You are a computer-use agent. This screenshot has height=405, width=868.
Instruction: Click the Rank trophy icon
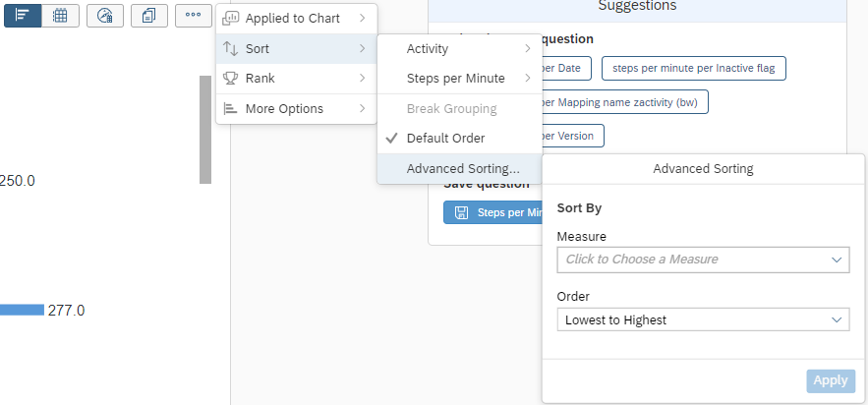tap(231, 79)
